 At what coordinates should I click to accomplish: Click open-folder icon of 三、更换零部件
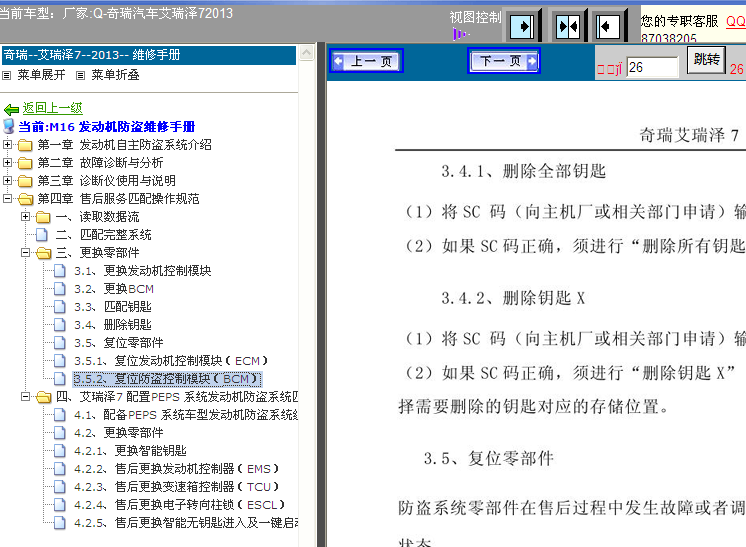43,254
